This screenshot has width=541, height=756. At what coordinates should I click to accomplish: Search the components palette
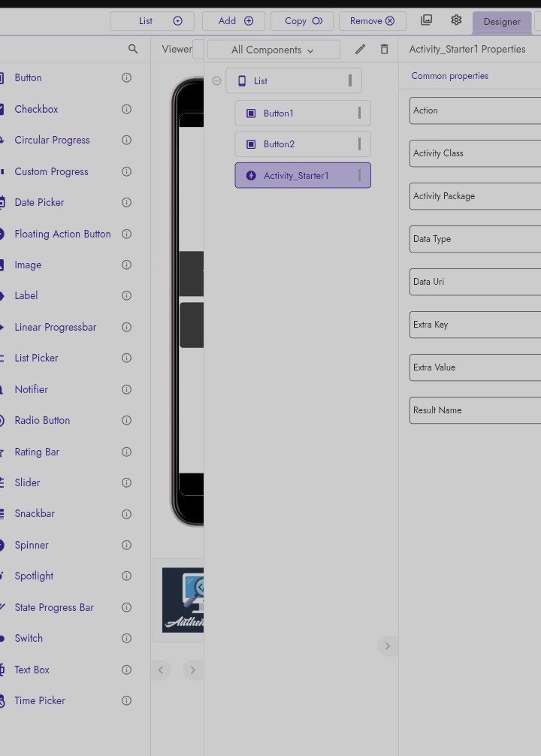pyautogui.click(x=133, y=49)
